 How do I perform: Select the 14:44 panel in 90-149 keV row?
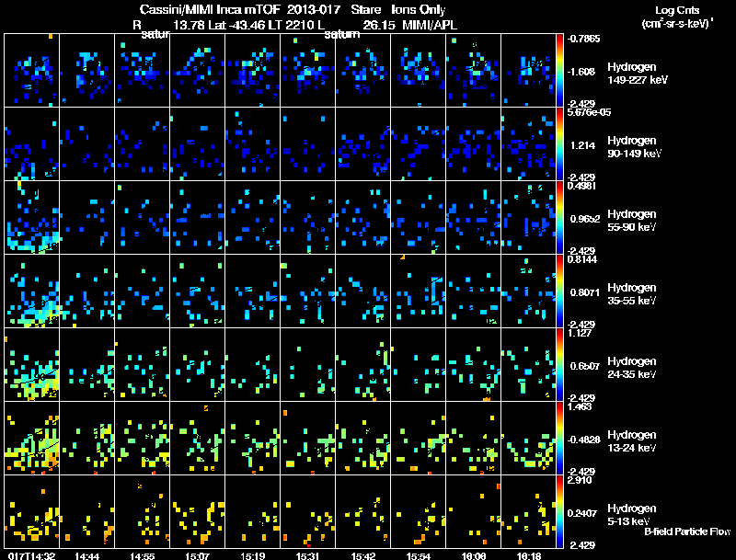(x=86, y=144)
